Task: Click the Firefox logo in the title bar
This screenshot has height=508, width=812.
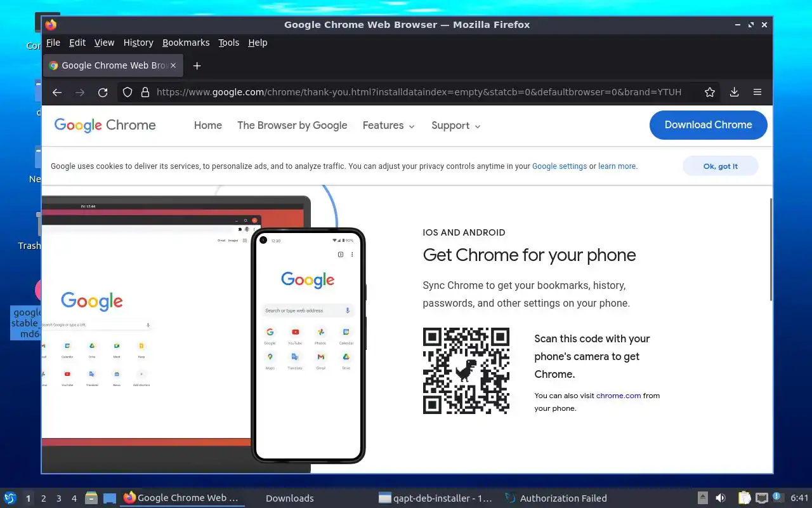Action: [x=51, y=25]
